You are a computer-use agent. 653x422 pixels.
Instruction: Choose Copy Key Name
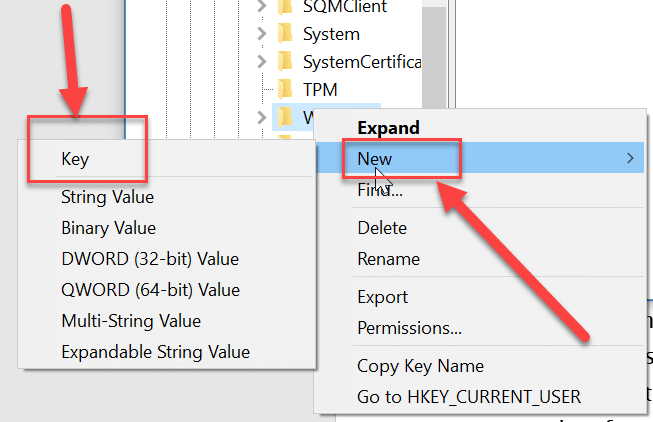coord(420,366)
